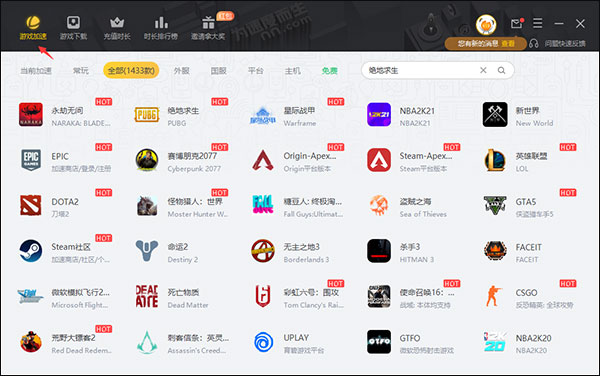Click the 杀手3 title text

pos(410,247)
